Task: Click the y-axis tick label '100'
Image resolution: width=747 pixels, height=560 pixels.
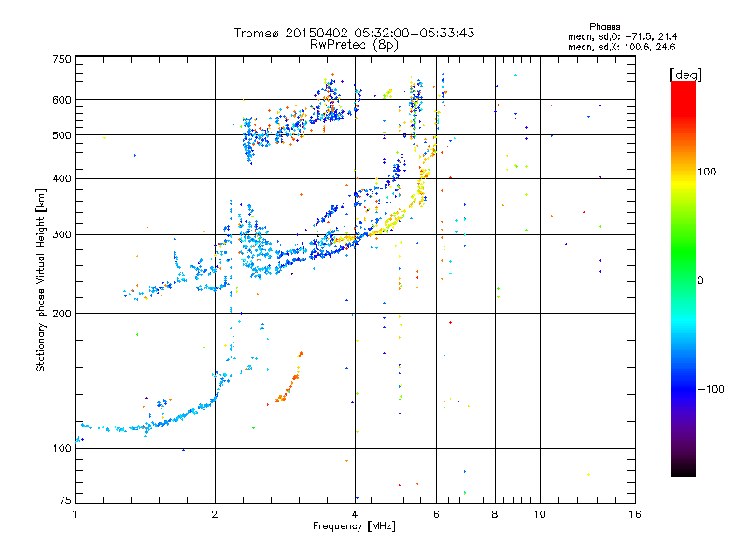Action: [62, 448]
